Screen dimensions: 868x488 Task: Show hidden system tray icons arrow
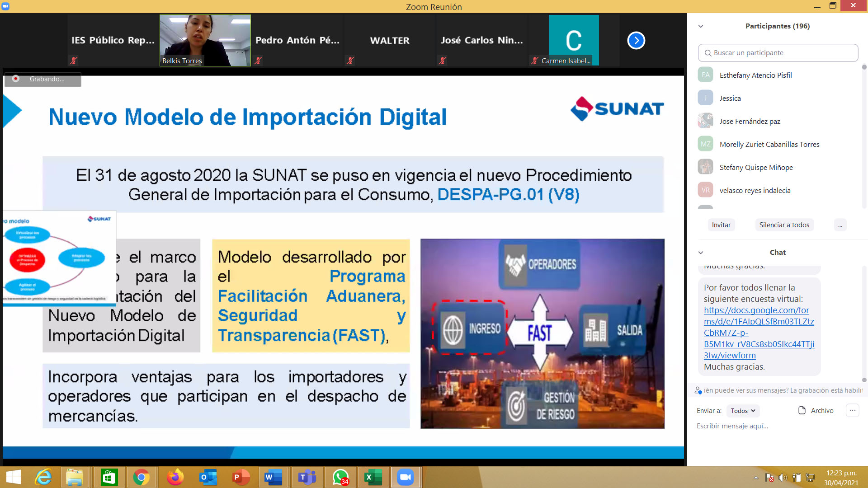click(756, 478)
